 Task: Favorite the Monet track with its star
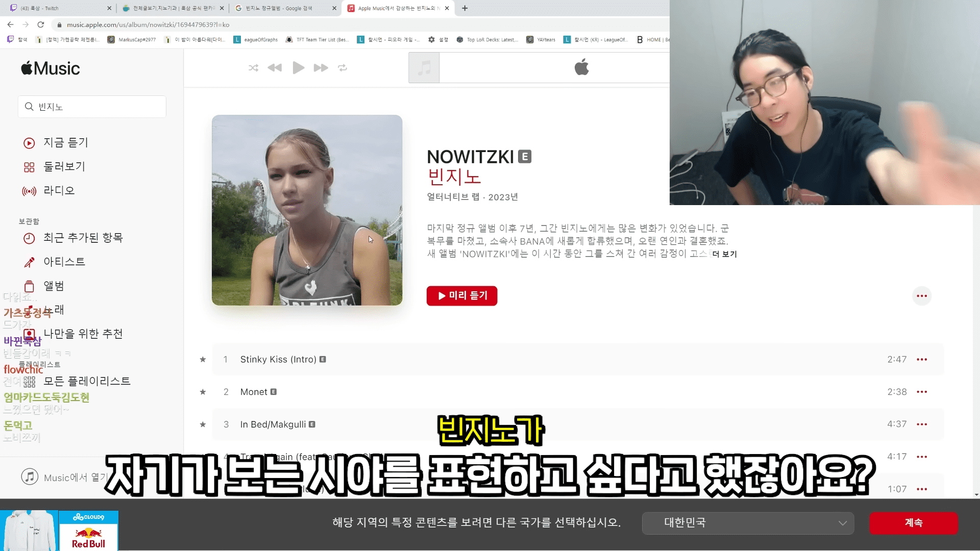[x=203, y=392]
